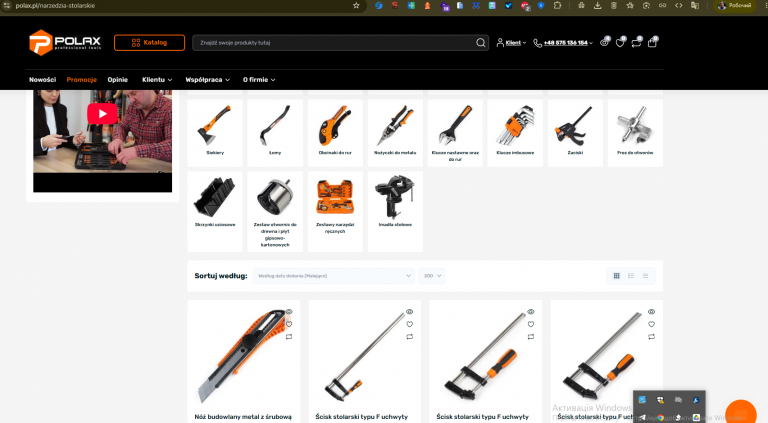
Task: Click the site info icon in address bar
Action: tap(6, 5)
